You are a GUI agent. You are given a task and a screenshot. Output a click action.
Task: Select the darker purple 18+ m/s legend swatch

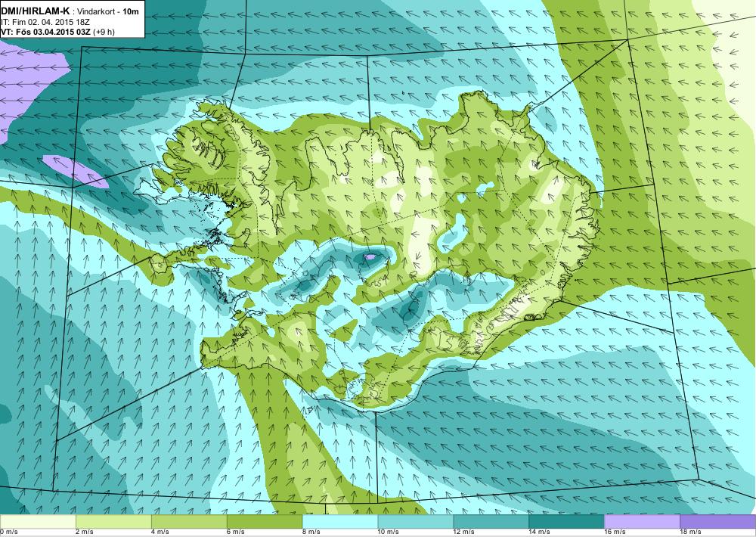718,522
